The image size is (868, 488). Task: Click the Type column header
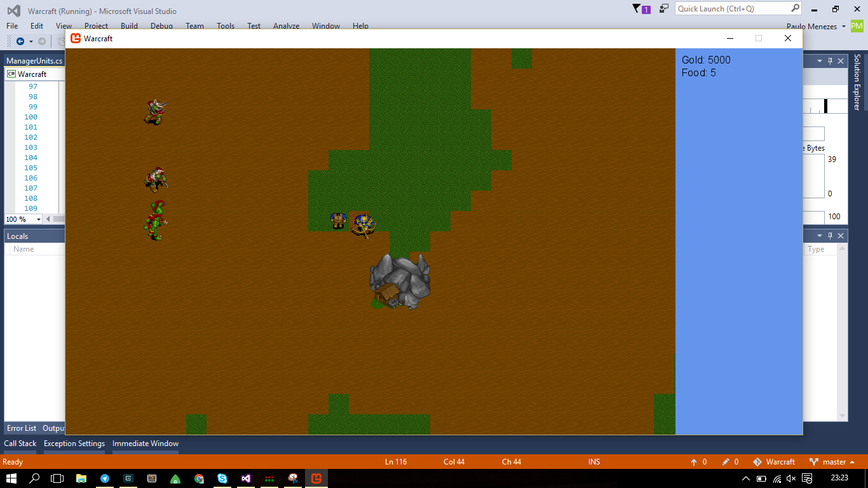[816, 249]
